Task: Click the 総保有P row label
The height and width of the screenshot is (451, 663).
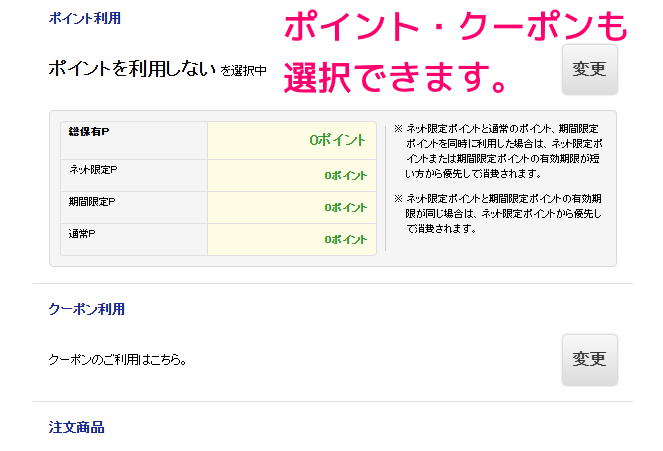Action: [x=89, y=132]
